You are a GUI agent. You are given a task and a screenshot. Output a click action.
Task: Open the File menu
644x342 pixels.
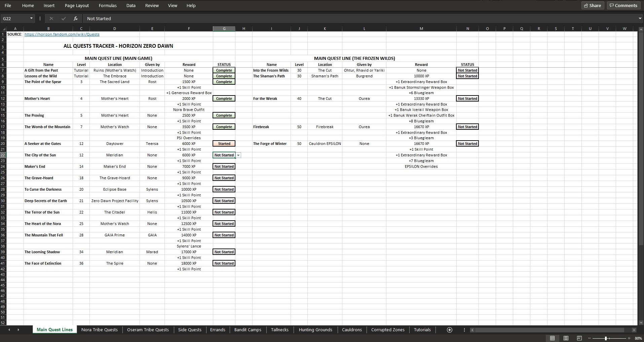[8, 5]
